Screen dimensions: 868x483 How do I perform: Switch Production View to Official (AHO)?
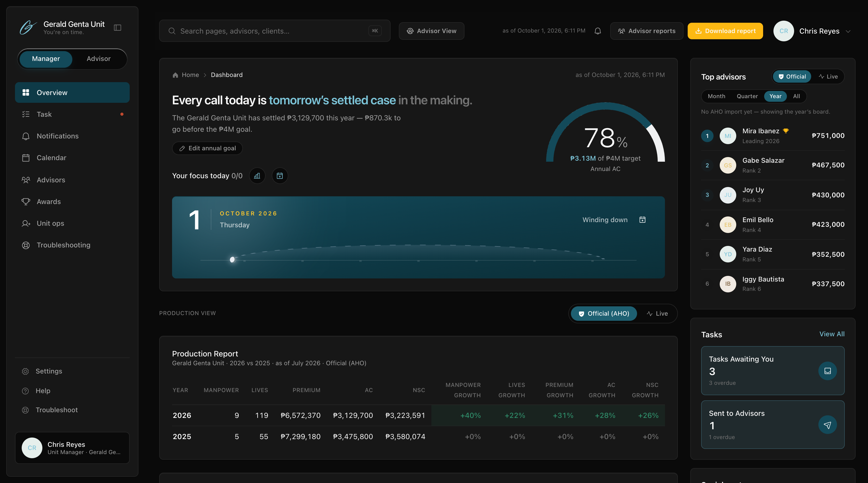604,314
